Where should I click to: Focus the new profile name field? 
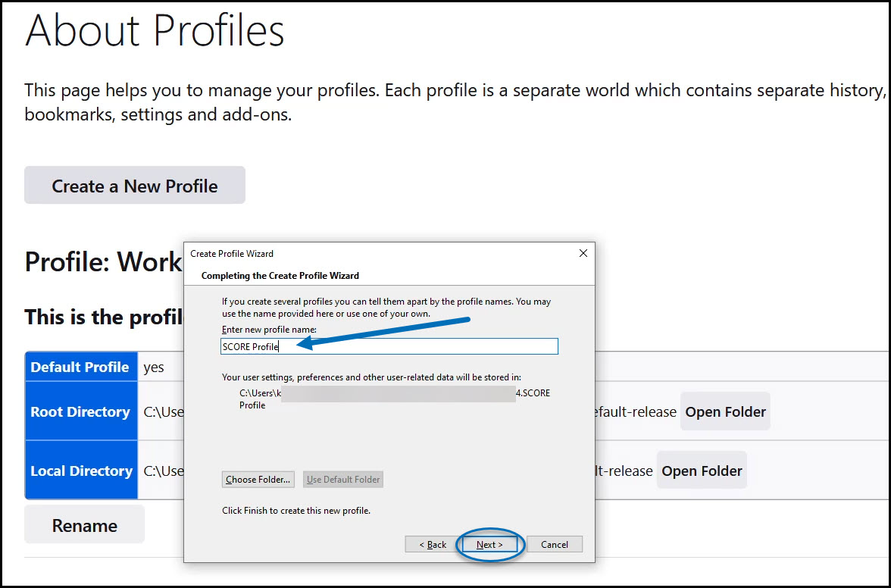click(389, 346)
